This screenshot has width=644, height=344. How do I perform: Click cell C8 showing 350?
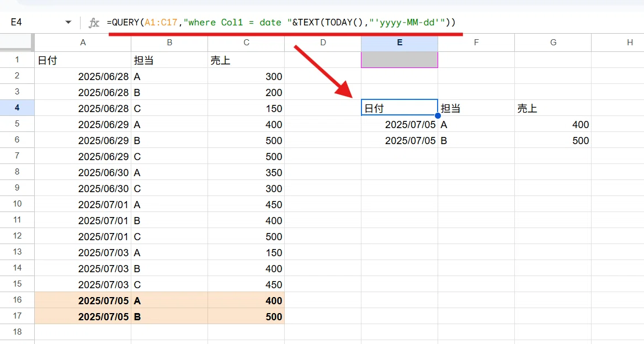247,172
